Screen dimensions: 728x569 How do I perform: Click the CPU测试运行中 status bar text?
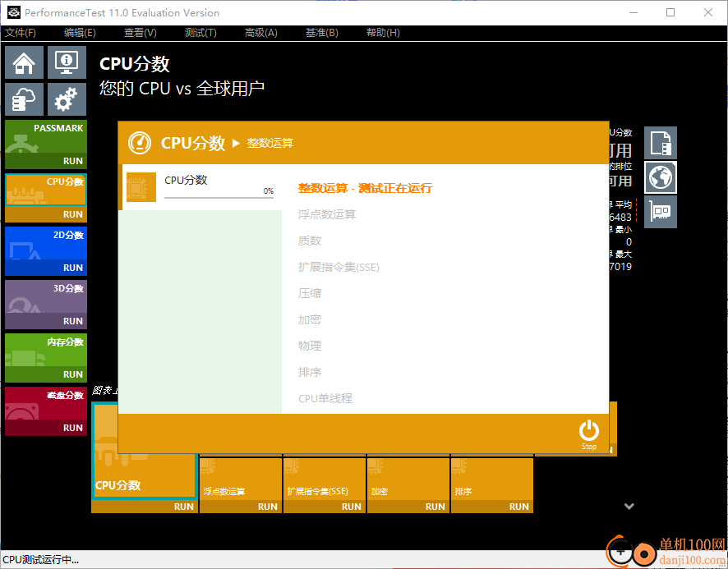pyautogui.click(x=41, y=560)
